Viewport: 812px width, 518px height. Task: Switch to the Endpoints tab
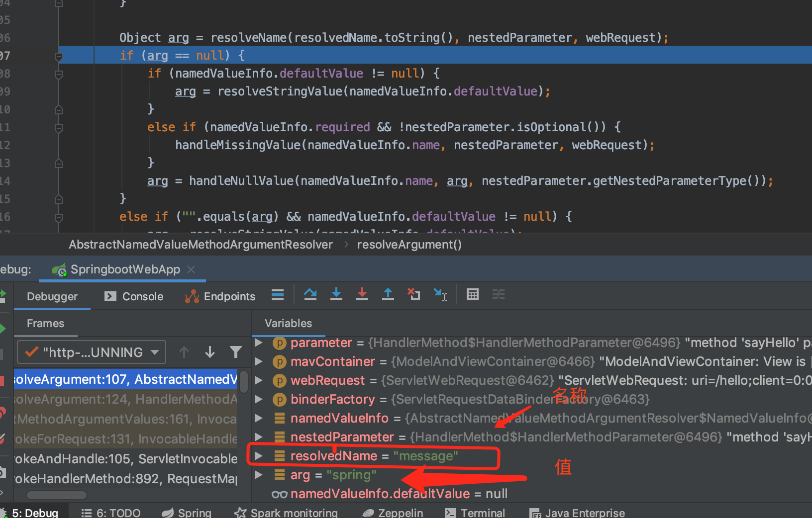tap(220, 296)
